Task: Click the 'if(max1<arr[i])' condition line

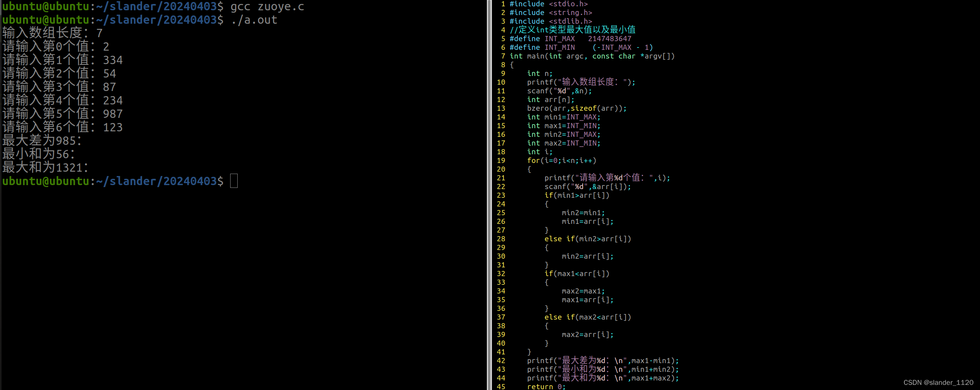Action: click(577, 274)
